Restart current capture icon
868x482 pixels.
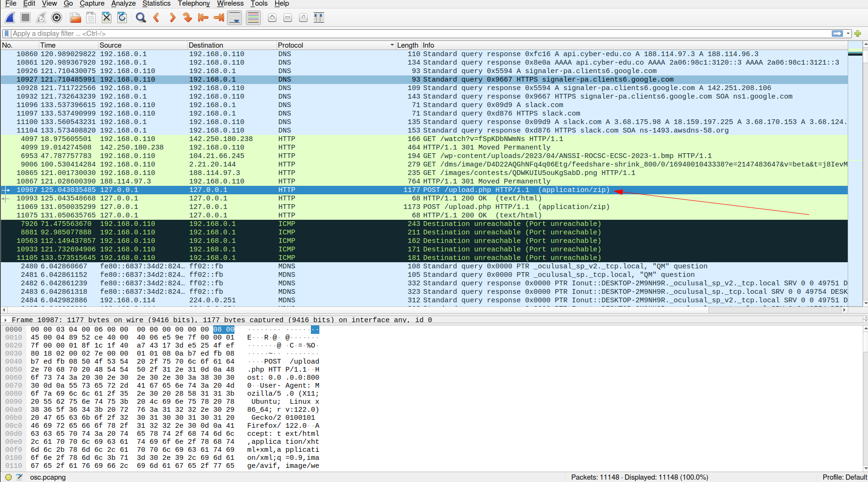click(41, 18)
